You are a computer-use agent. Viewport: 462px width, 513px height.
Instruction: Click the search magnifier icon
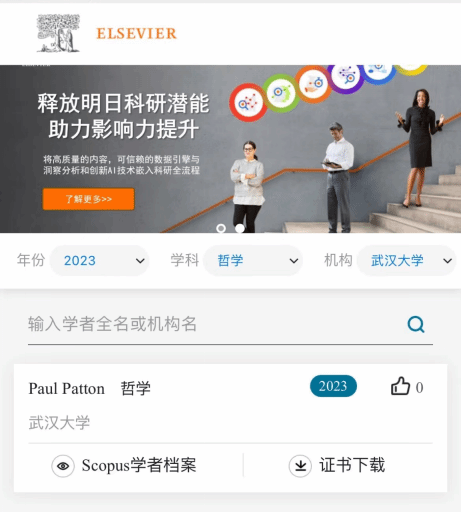(416, 324)
